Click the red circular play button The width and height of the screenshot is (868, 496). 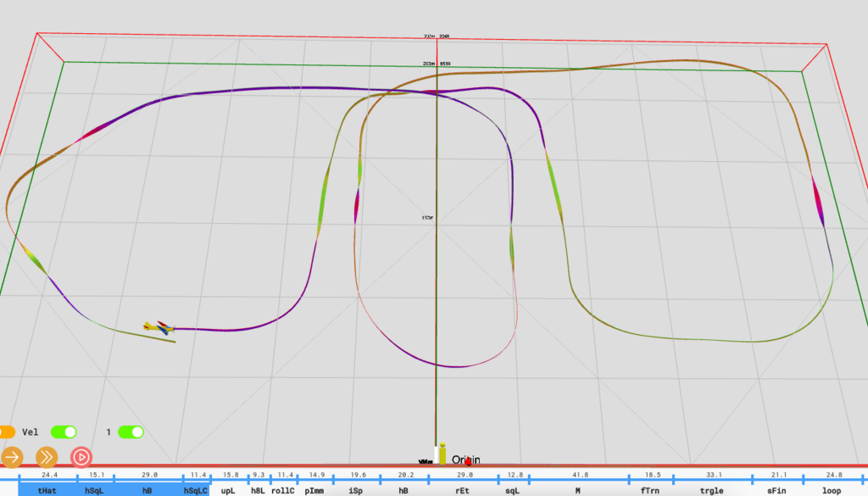(x=81, y=457)
